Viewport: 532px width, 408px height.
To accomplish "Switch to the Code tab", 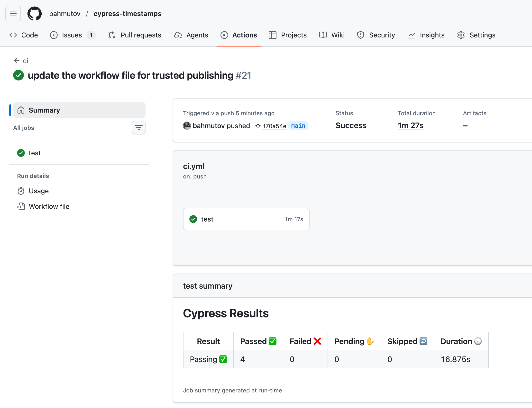I will (x=24, y=35).
